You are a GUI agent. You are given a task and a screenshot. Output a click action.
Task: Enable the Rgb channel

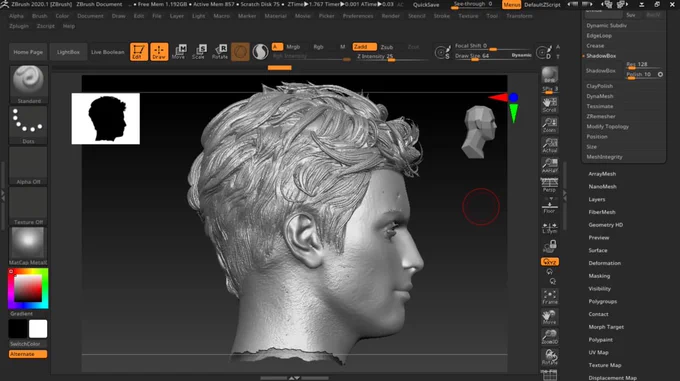[x=318, y=47]
